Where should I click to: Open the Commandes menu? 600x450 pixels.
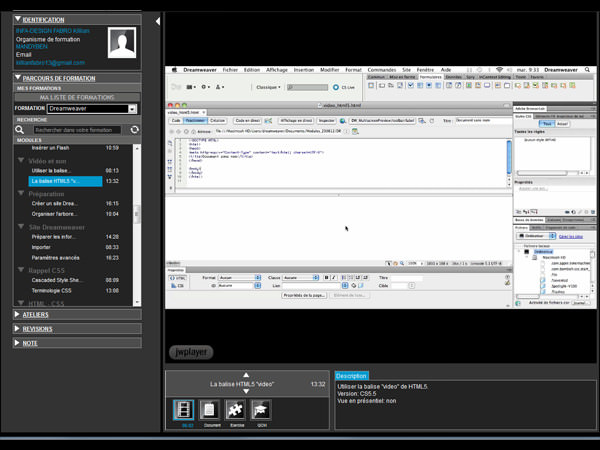382,70
